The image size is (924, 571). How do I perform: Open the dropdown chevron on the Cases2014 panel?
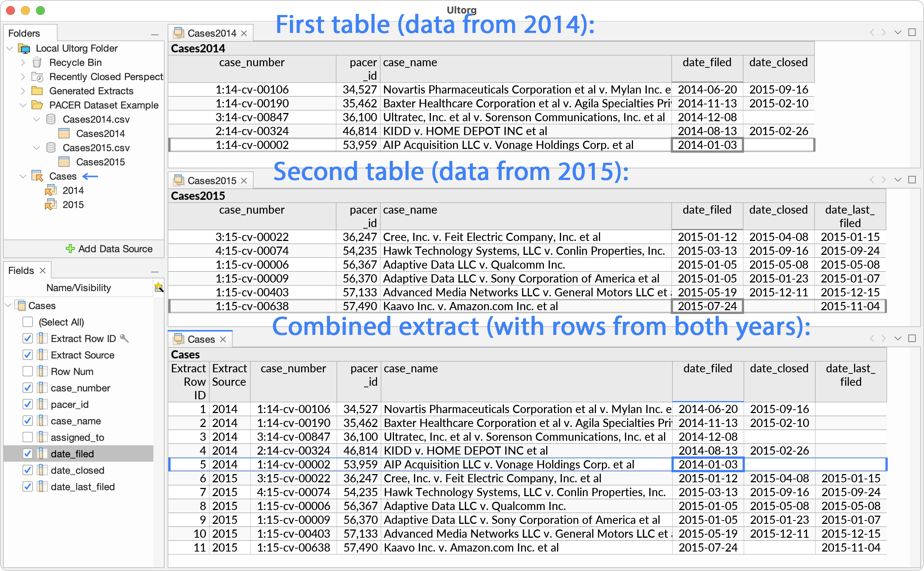[897, 33]
